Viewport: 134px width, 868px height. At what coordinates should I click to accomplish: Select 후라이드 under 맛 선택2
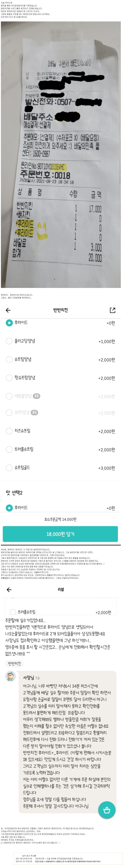tap(60, 508)
